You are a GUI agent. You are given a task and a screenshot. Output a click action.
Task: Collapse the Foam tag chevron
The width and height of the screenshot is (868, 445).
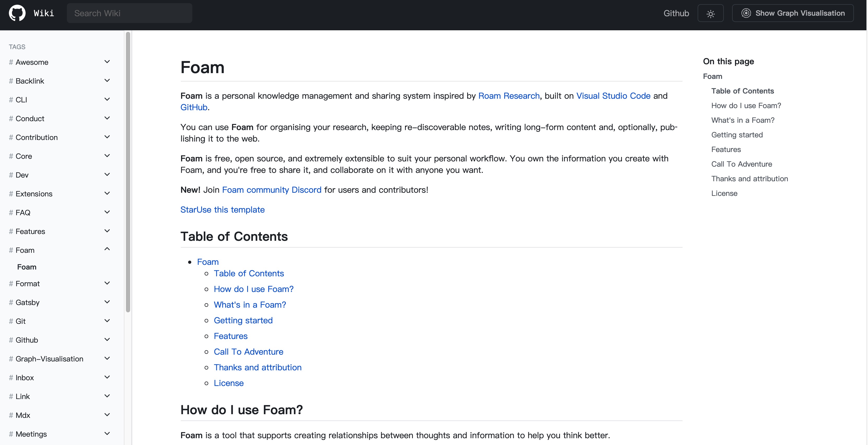[x=107, y=249]
